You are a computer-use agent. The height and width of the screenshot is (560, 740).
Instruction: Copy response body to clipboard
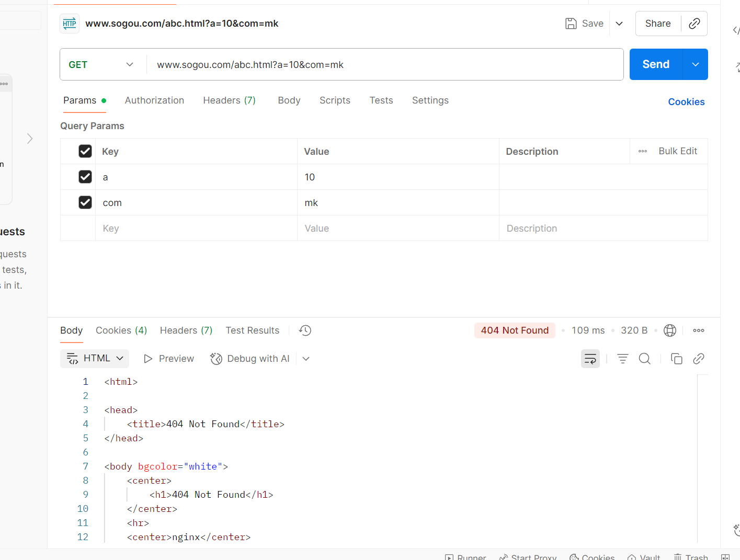point(677,359)
